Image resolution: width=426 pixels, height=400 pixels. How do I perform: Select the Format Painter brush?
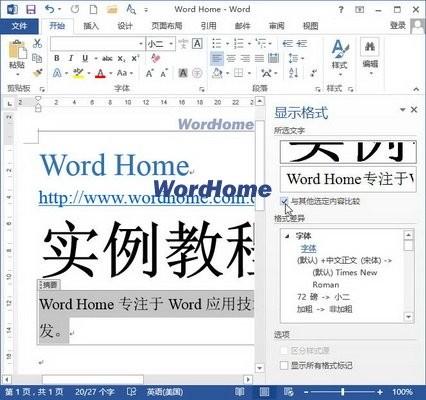(37, 72)
